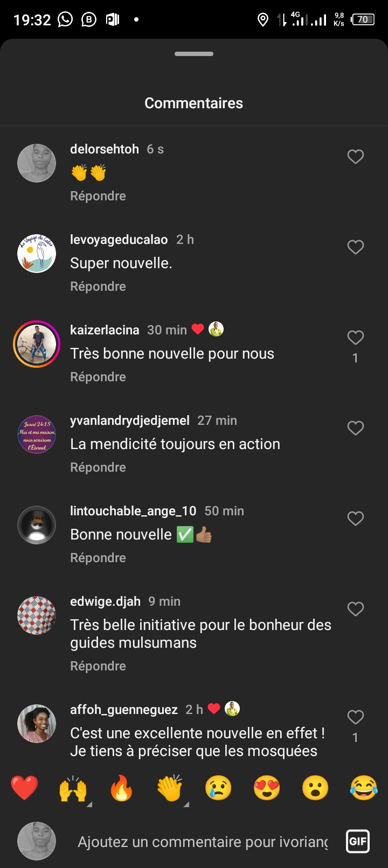Like the 'Super nouvelle.' comment
388x868 pixels.
[x=355, y=247]
